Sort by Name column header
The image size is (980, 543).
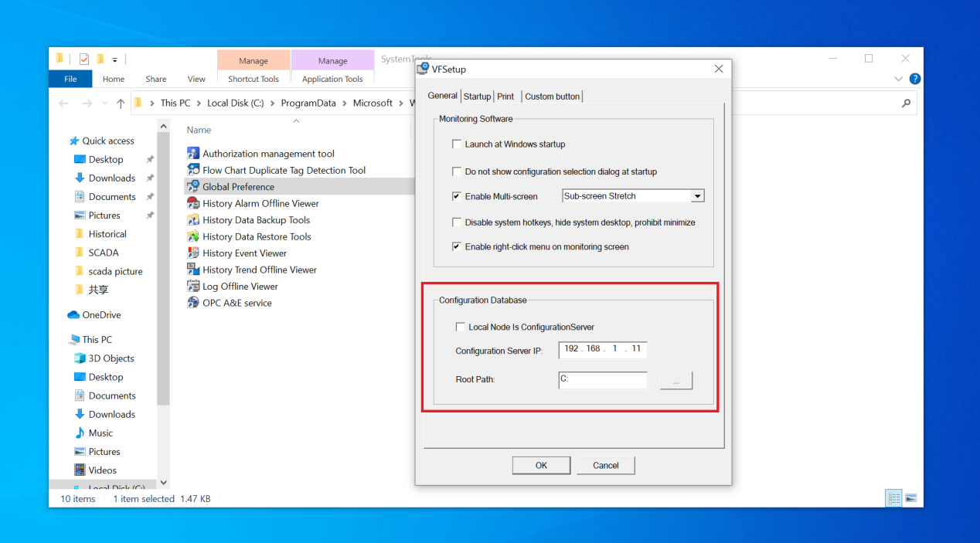click(199, 130)
